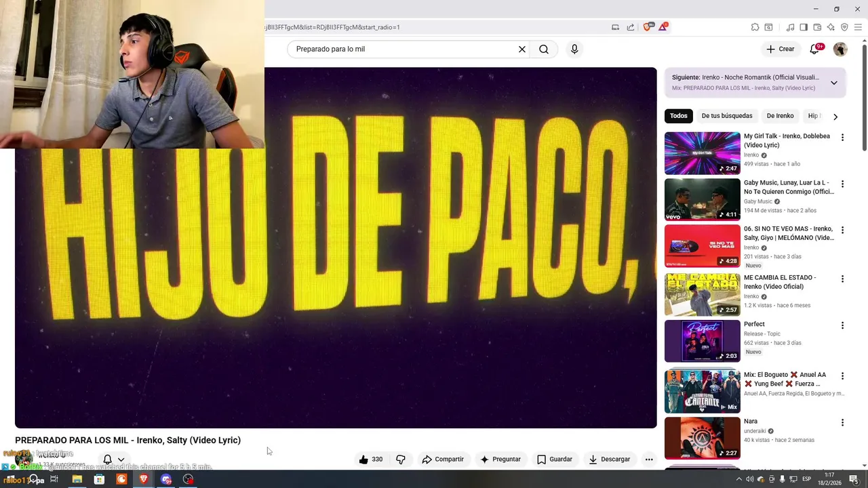This screenshot has height=488, width=868.
Task: Open the Brave Wallet icon
Action: [x=817, y=27]
